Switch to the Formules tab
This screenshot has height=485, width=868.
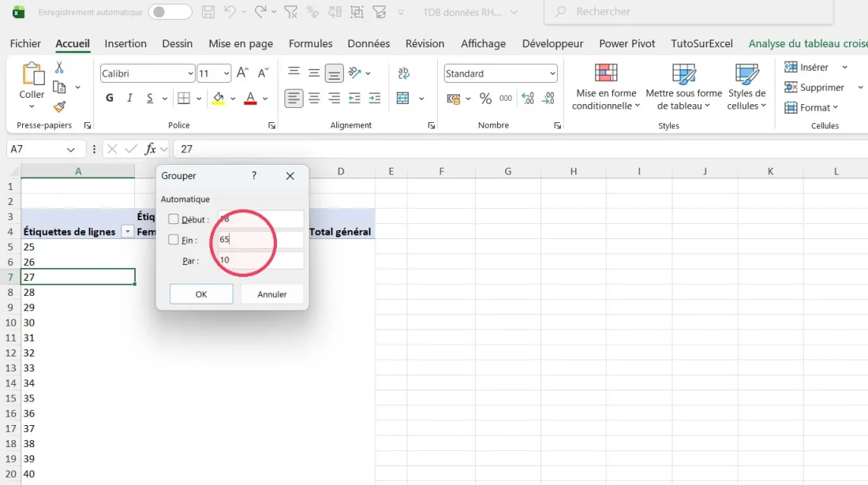[x=311, y=43]
